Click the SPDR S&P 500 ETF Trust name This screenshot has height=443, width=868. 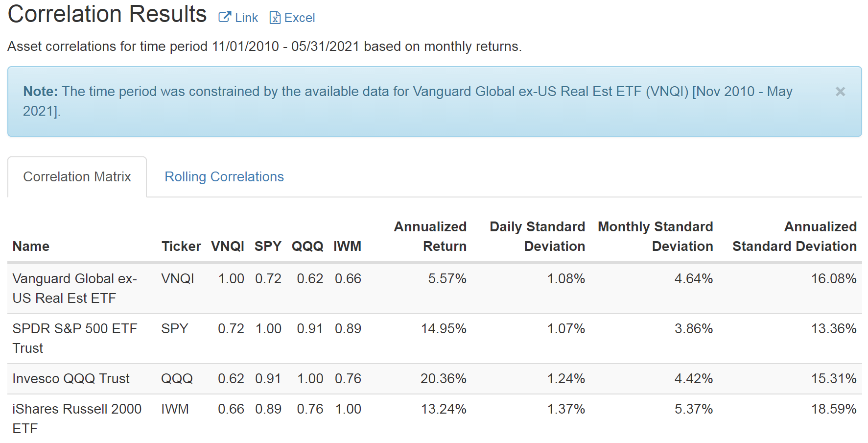tap(74, 338)
